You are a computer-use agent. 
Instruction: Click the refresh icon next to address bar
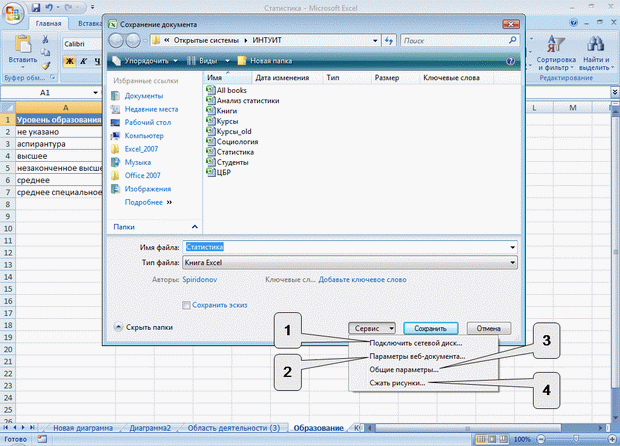coord(389,40)
